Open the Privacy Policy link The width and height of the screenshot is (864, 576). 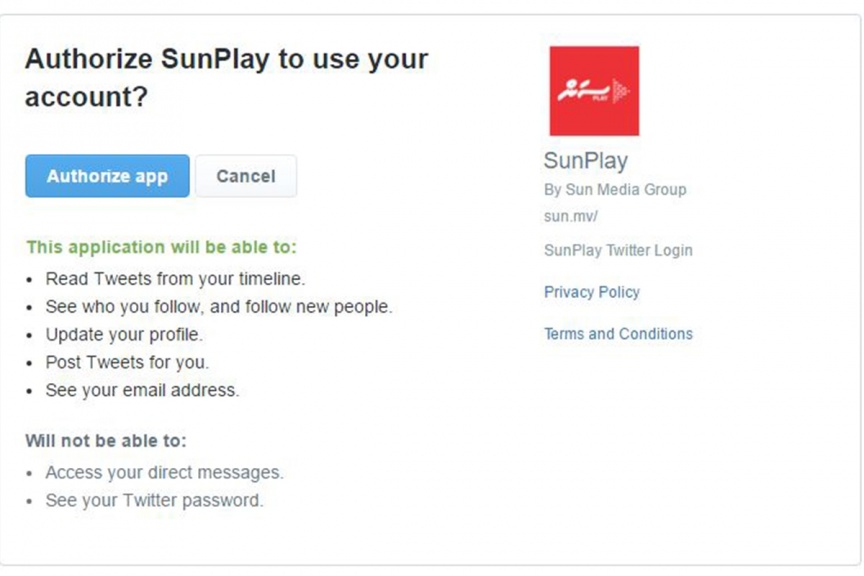tap(591, 292)
